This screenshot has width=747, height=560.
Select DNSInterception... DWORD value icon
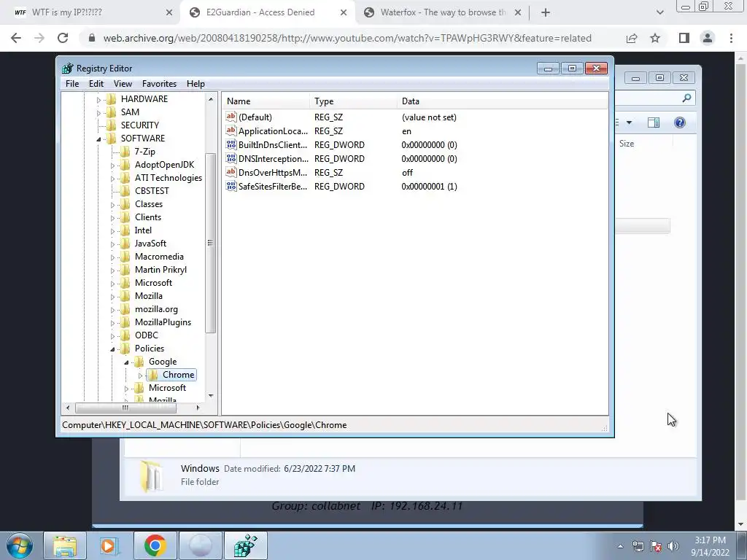pos(231,158)
